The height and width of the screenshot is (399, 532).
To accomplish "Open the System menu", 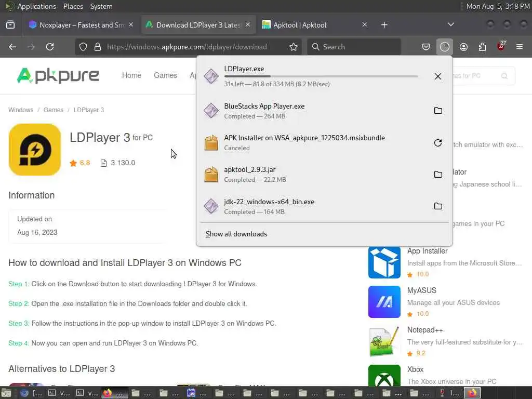I will tap(101, 6).
